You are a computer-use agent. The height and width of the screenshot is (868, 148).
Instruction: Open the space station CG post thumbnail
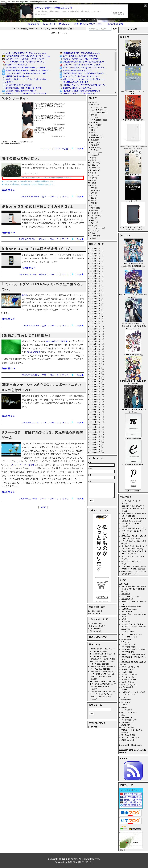pyautogui.click(x=11, y=402)
